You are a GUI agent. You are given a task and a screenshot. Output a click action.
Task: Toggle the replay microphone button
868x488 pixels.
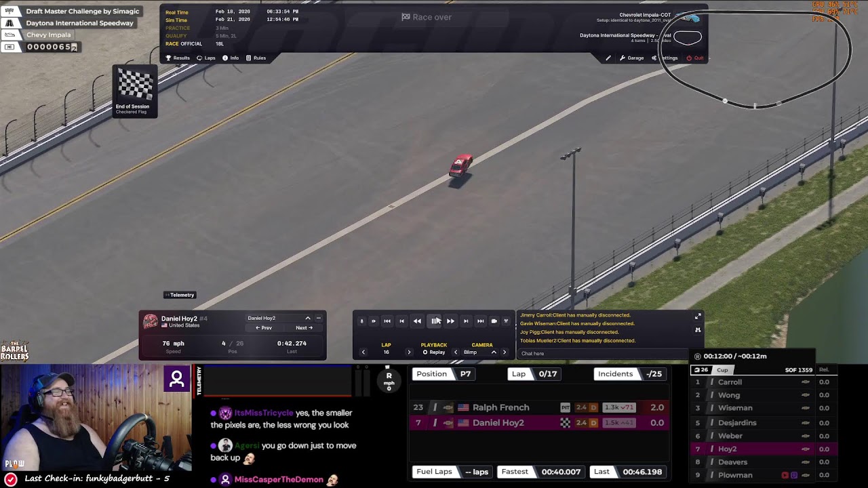point(361,321)
